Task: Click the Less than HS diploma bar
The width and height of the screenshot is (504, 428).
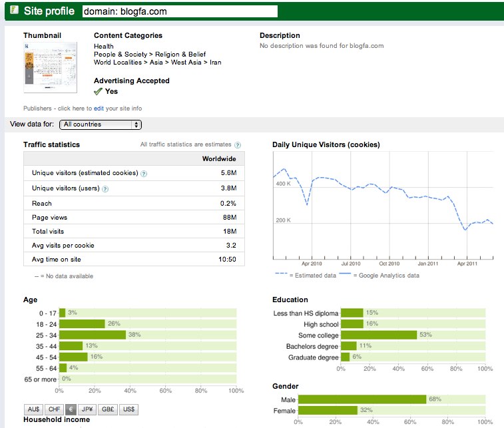Action: click(x=352, y=313)
